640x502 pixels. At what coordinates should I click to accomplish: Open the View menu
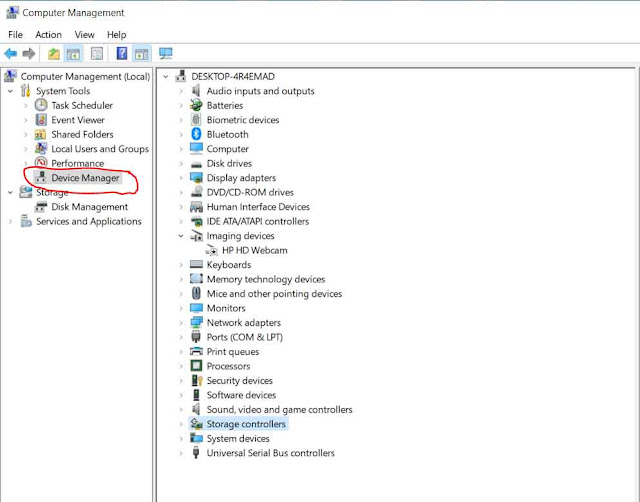pos(84,34)
